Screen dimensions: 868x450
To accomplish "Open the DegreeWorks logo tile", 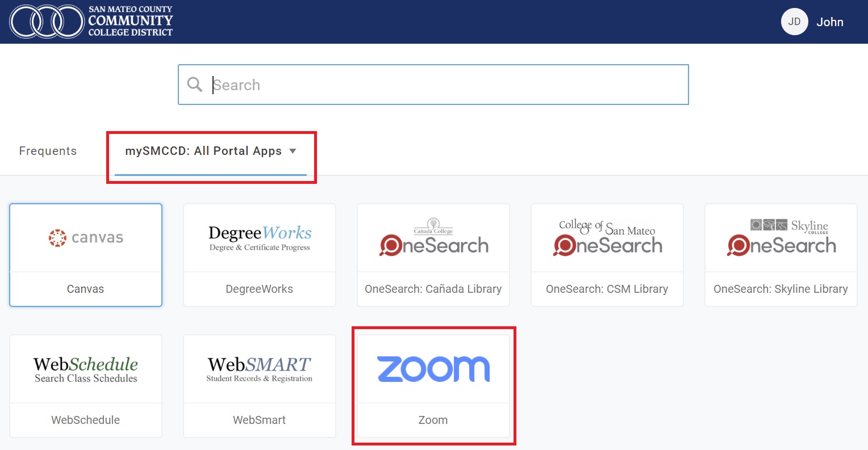I will click(260, 238).
